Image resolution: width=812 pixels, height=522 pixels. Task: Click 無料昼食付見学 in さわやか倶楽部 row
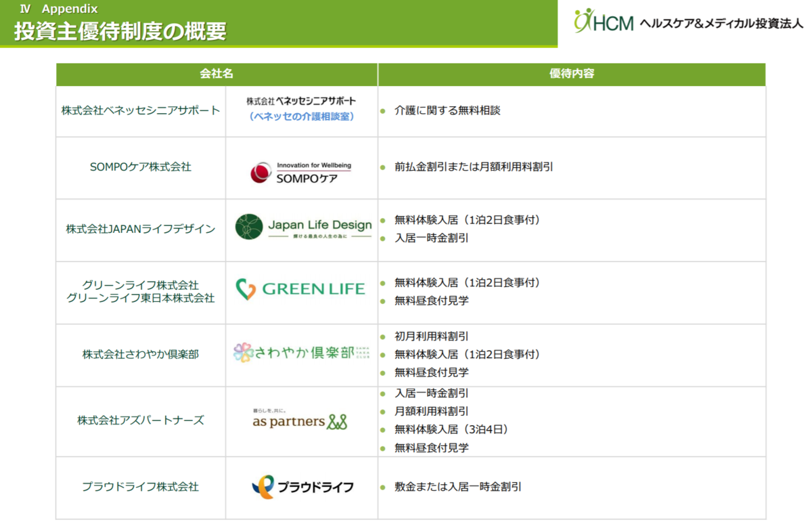pos(432,372)
